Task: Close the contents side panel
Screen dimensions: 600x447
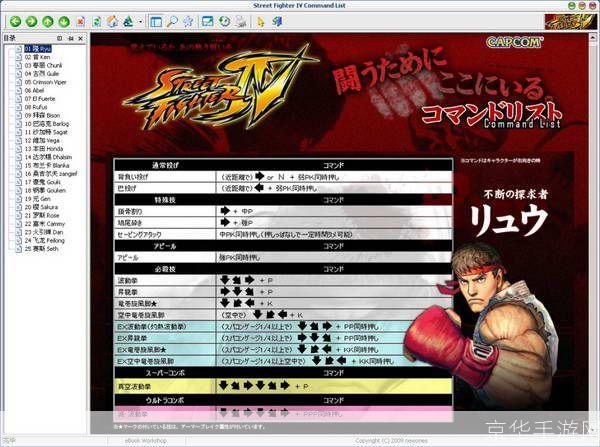Action: [x=80, y=38]
